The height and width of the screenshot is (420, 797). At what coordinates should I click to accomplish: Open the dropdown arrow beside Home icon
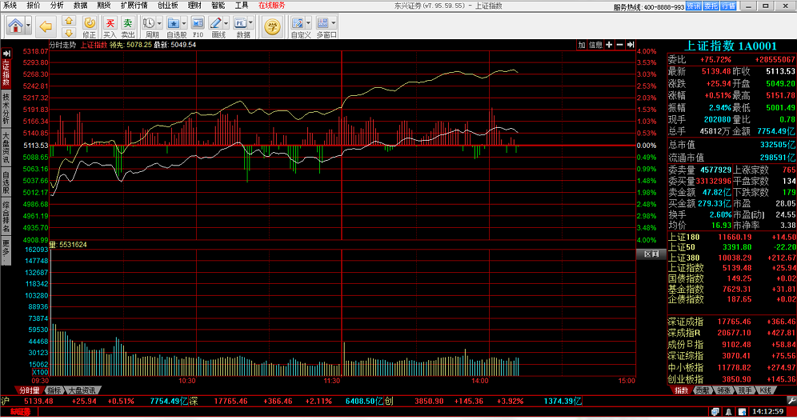tap(28, 25)
